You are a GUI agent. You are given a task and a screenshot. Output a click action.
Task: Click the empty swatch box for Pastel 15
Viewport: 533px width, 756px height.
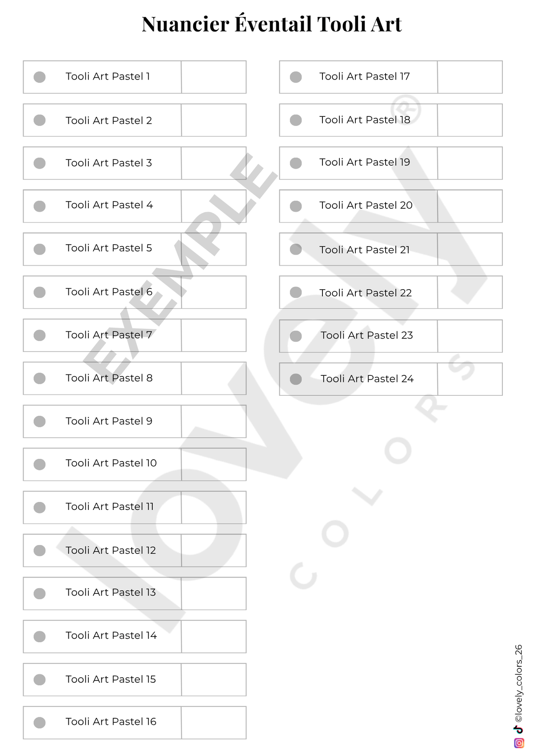[214, 680]
